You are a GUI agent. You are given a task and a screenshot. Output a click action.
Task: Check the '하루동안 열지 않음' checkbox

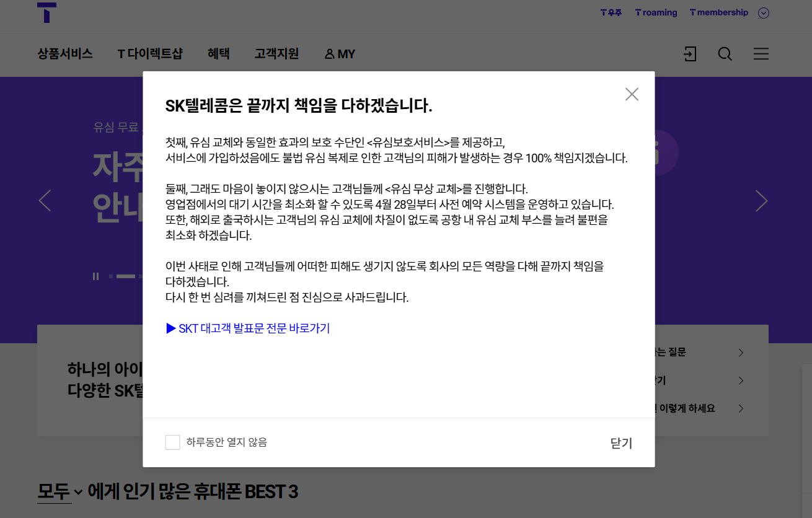coord(172,442)
